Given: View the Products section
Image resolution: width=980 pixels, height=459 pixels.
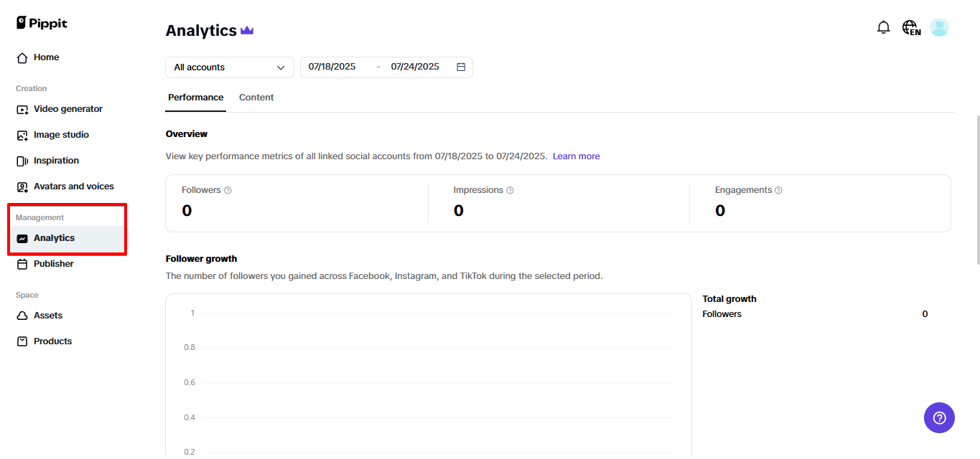Looking at the screenshot, I should 52,341.
